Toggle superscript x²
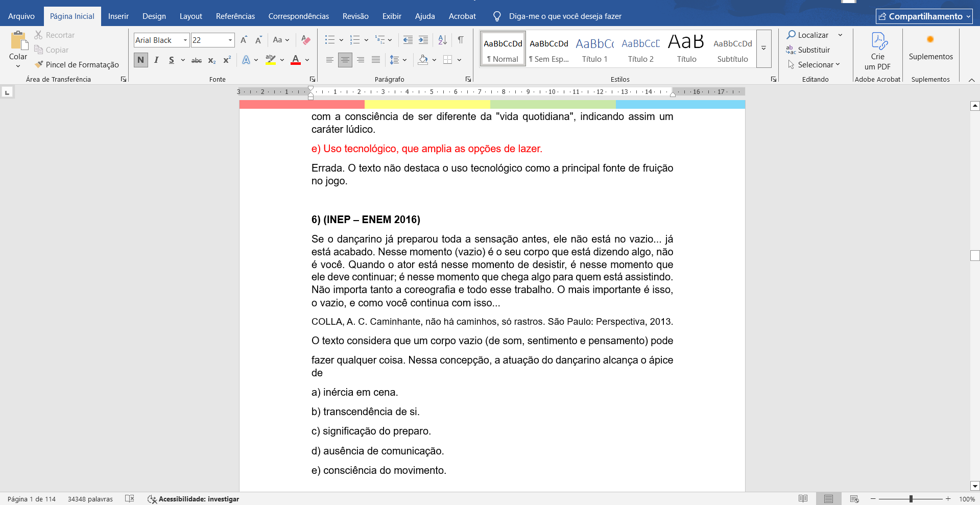Viewport: 980px width, 505px height. click(227, 60)
